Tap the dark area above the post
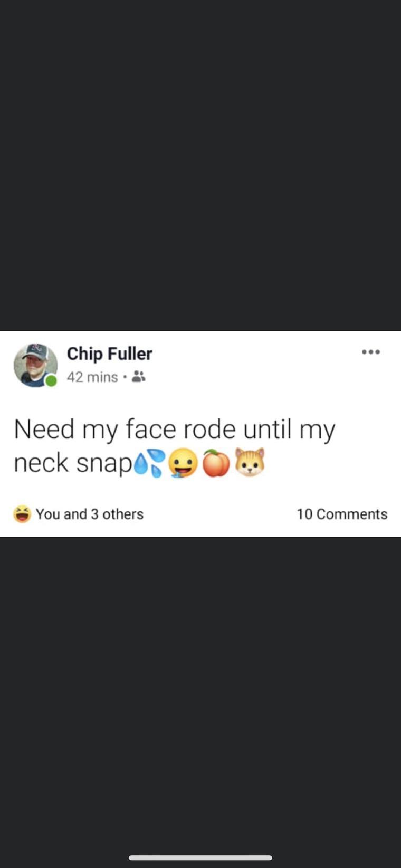The width and height of the screenshot is (401, 868). [x=200, y=165]
